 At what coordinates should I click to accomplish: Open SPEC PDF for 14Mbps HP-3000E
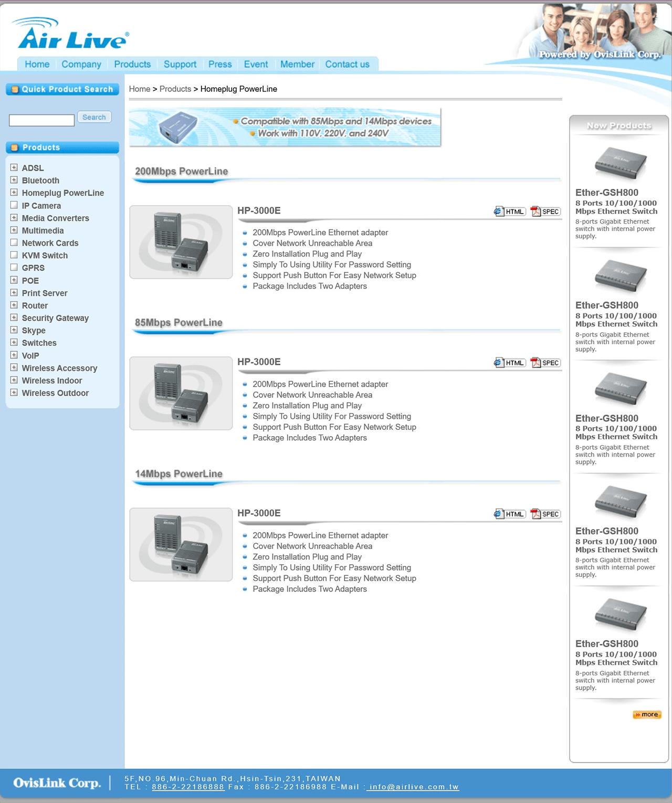pyautogui.click(x=545, y=514)
